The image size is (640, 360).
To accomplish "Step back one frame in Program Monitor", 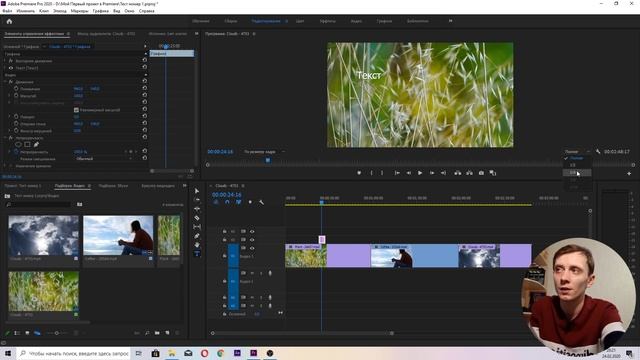I will (409, 173).
